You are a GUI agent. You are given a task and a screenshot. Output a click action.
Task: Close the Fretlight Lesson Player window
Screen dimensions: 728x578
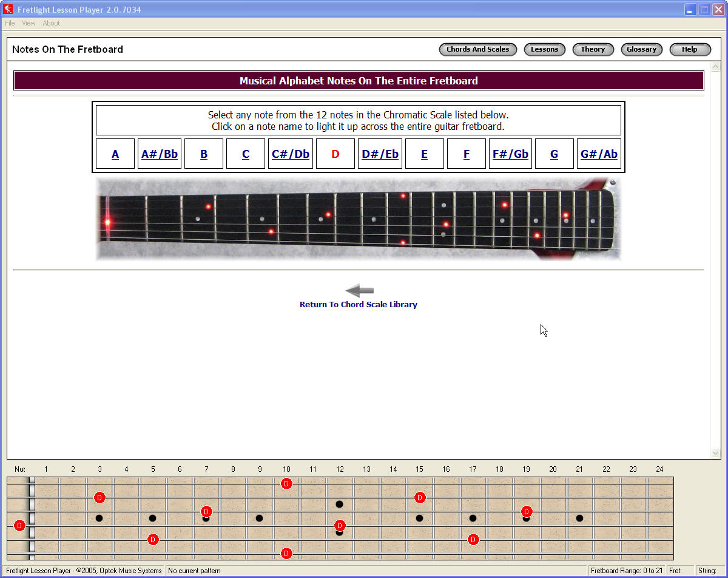click(x=718, y=9)
